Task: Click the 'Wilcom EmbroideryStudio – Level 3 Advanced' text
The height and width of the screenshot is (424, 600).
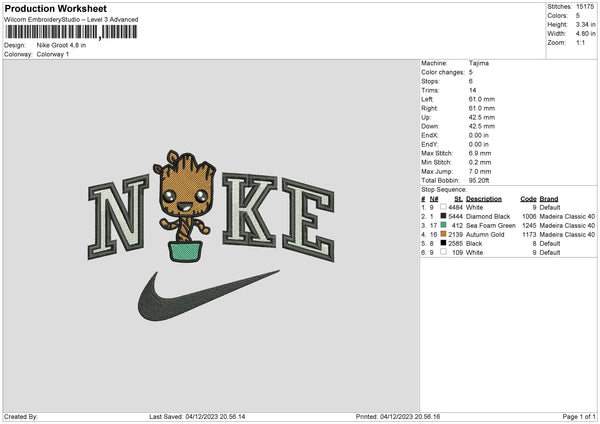Action: point(71,20)
